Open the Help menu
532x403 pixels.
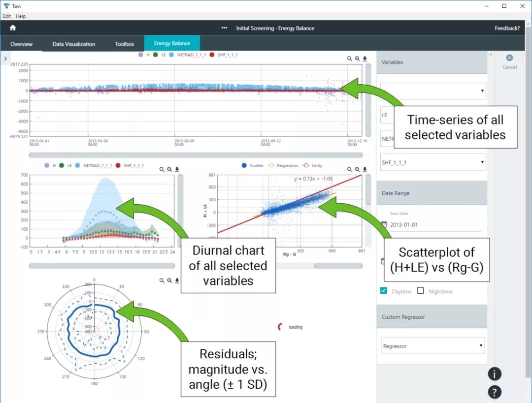coord(21,16)
